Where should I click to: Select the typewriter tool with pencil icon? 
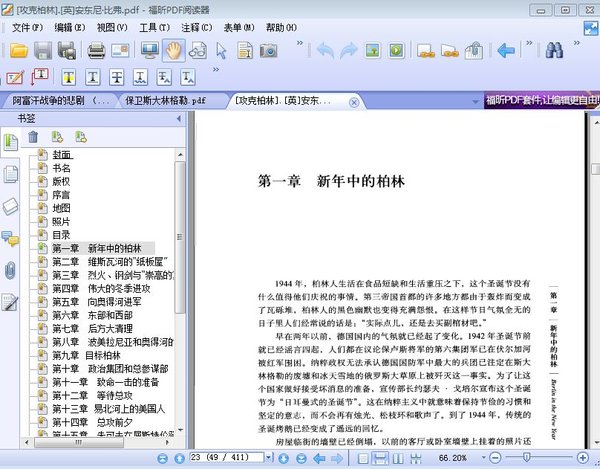(x=15, y=77)
